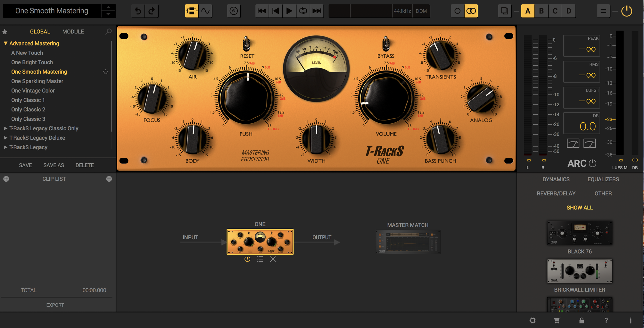Click the redo arrow icon
644x328 pixels.
(152, 11)
